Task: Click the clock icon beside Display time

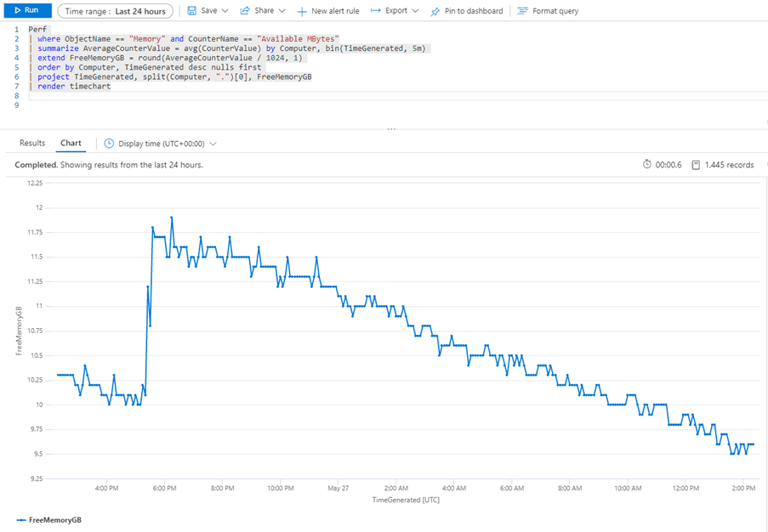Action: [107, 143]
